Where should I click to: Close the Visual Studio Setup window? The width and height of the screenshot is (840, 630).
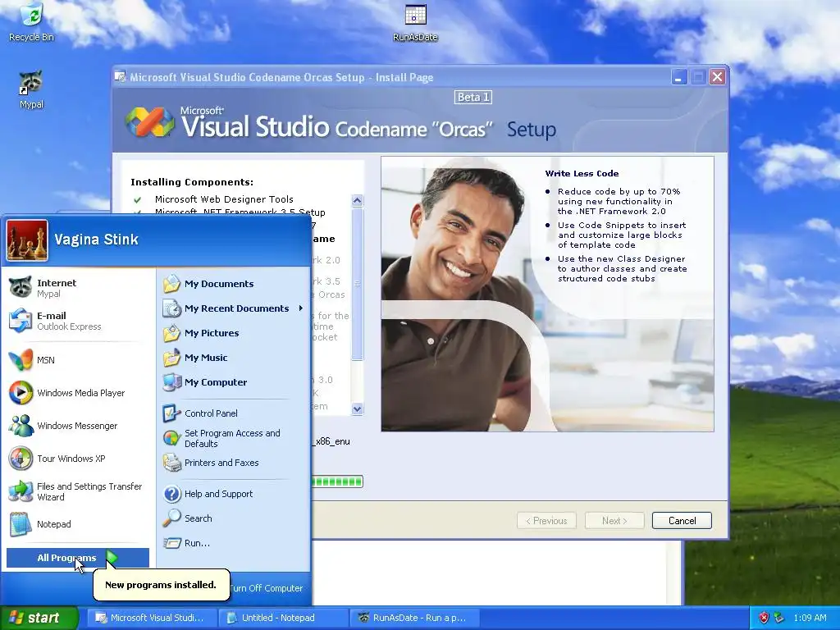[x=717, y=77]
